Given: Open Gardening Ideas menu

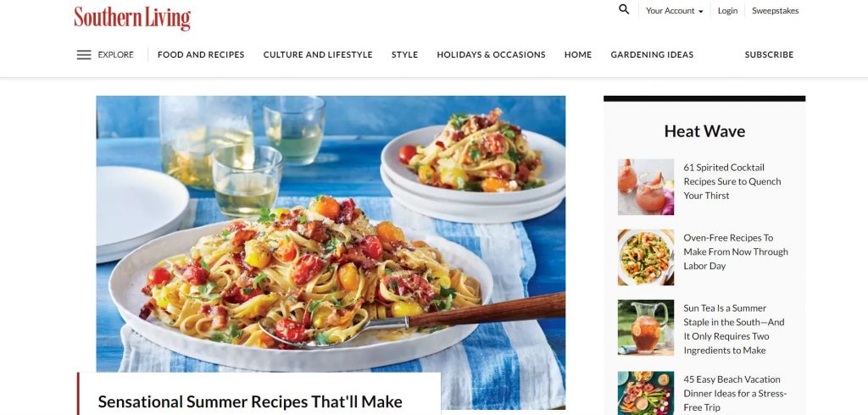Looking at the screenshot, I should pos(652,55).
